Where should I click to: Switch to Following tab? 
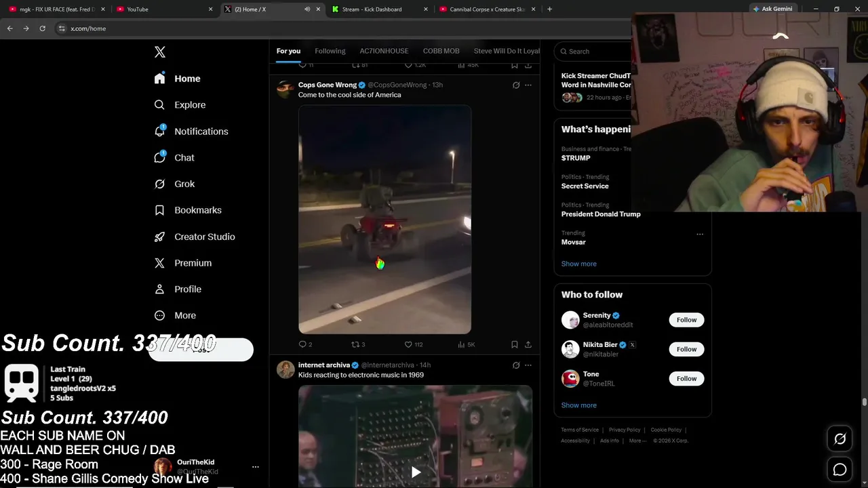330,52
